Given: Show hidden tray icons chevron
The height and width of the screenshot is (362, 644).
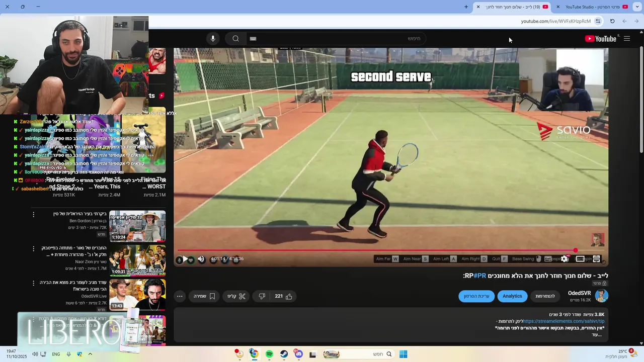Looking at the screenshot, I should tap(90, 354).
